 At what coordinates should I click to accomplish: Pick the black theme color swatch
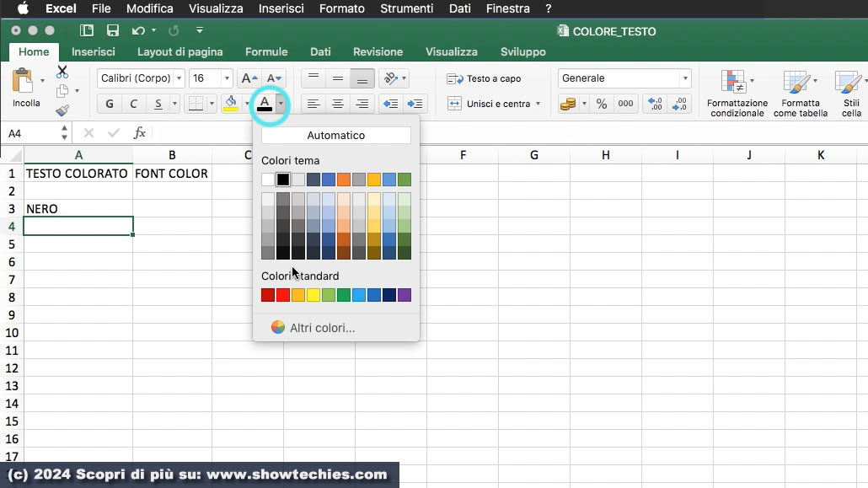coord(283,180)
